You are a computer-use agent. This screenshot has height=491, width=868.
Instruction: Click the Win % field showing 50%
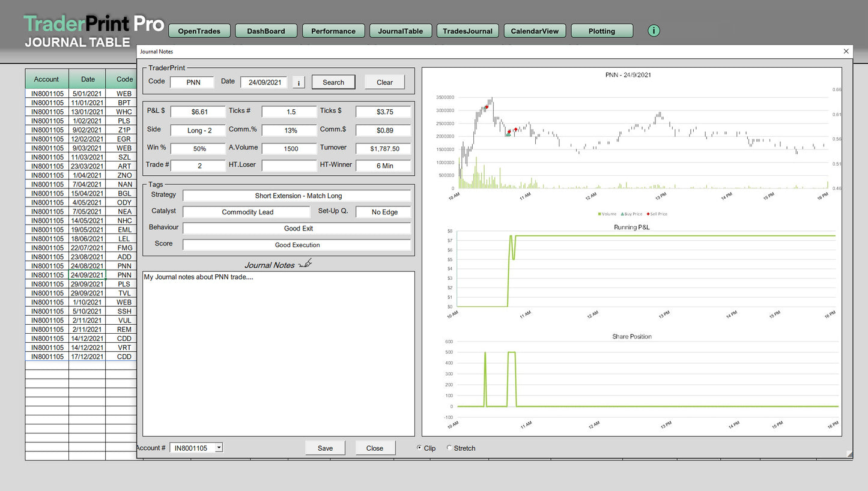(199, 148)
